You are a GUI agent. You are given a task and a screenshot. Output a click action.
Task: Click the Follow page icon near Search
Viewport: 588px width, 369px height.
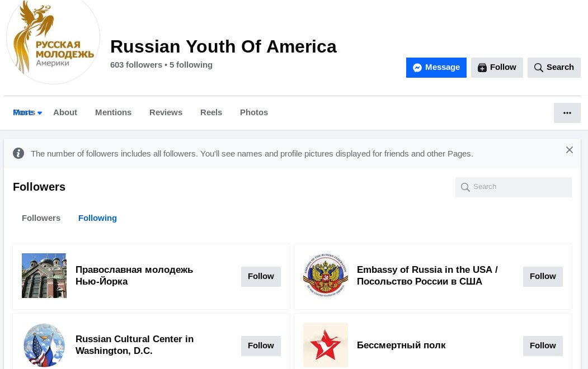point(482,68)
